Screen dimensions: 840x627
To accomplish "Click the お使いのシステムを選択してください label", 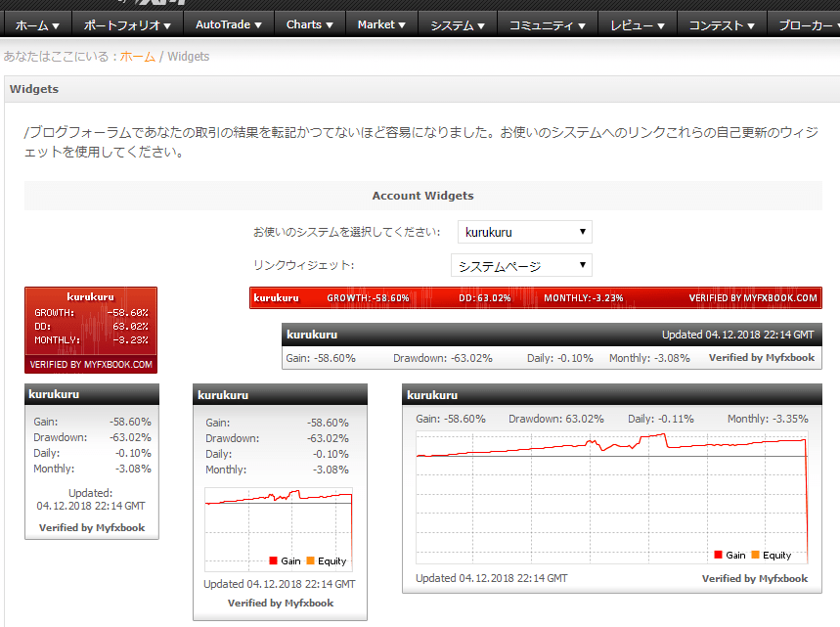I will pos(346,232).
